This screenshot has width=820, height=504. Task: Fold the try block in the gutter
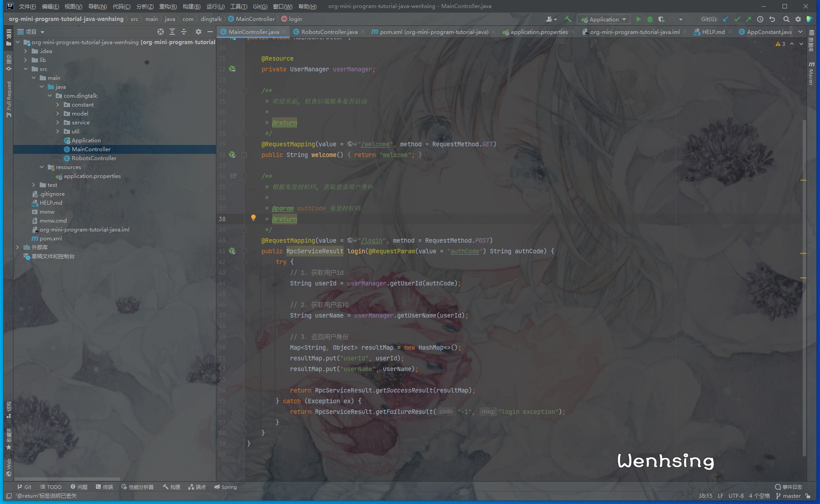(244, 262)
